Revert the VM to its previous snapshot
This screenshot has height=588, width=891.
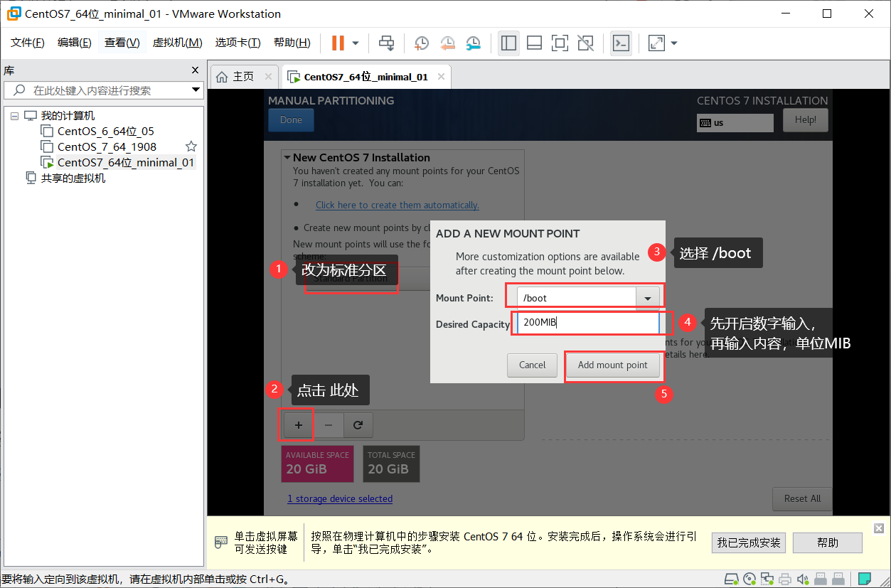tap(447, 43)
